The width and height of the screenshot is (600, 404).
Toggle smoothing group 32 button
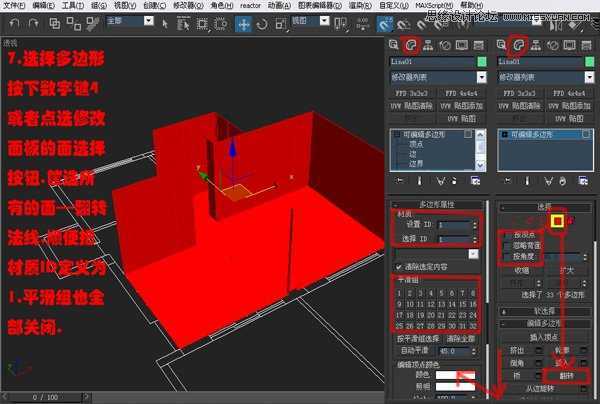(x=473, y=326)
